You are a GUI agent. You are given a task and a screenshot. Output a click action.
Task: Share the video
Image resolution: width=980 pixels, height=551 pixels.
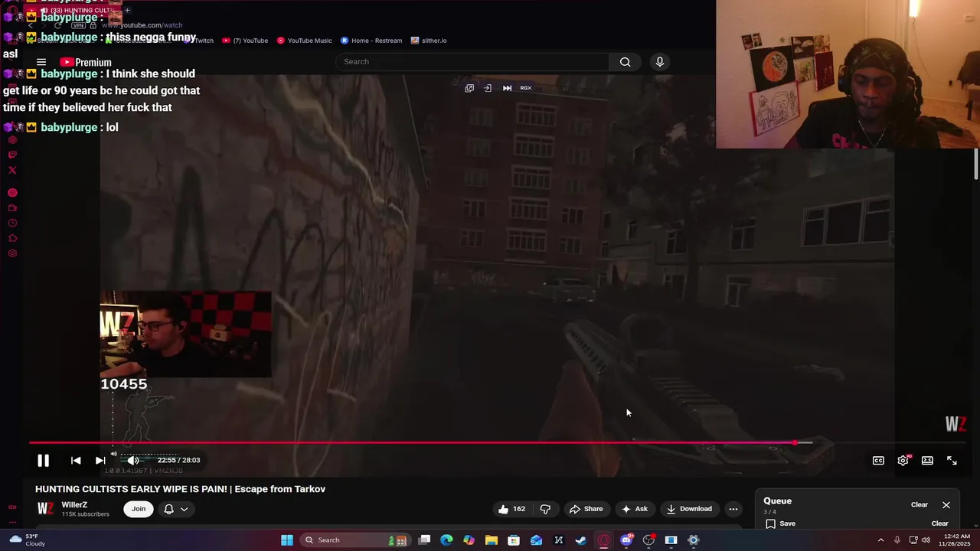click(x=586, y=509)
